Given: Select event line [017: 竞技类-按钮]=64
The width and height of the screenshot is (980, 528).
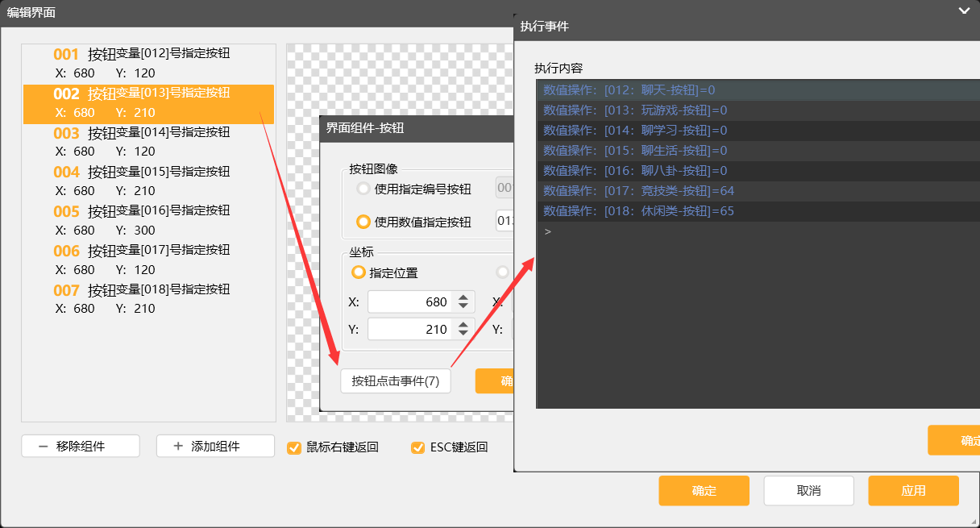Looking at the screenshot, I should tap(639, 191).
